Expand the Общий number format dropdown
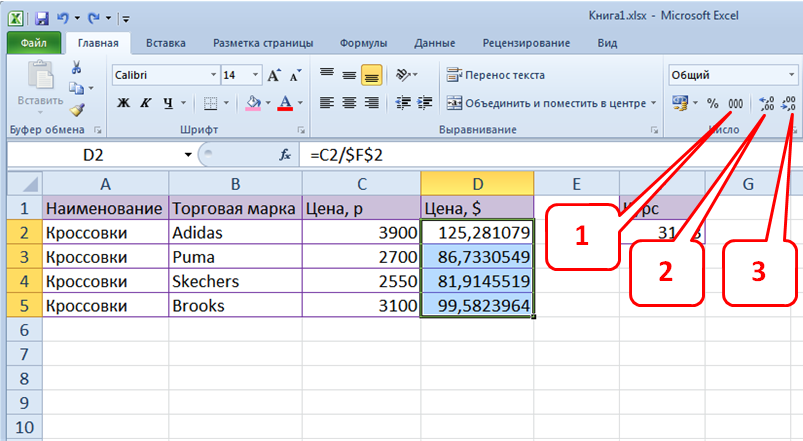 click(x=791, y=76)
